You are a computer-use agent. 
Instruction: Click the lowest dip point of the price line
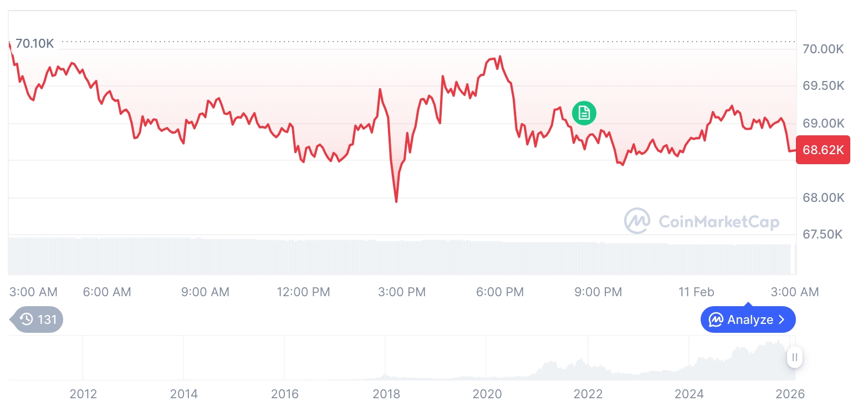(x=396, y=201)
